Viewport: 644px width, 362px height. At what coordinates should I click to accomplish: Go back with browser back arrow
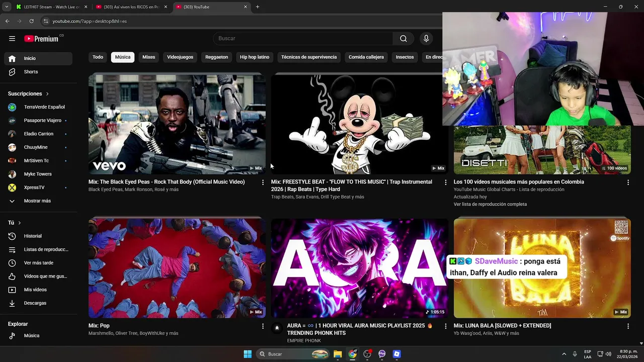[x=7, y=21]
